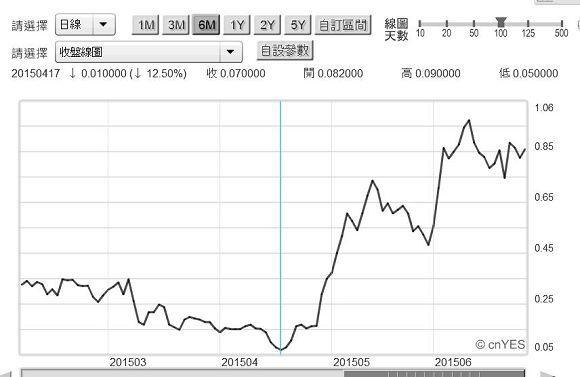Click the 0.05 y-axis label
The image size is (580, 377).
(x=544, y=347)
